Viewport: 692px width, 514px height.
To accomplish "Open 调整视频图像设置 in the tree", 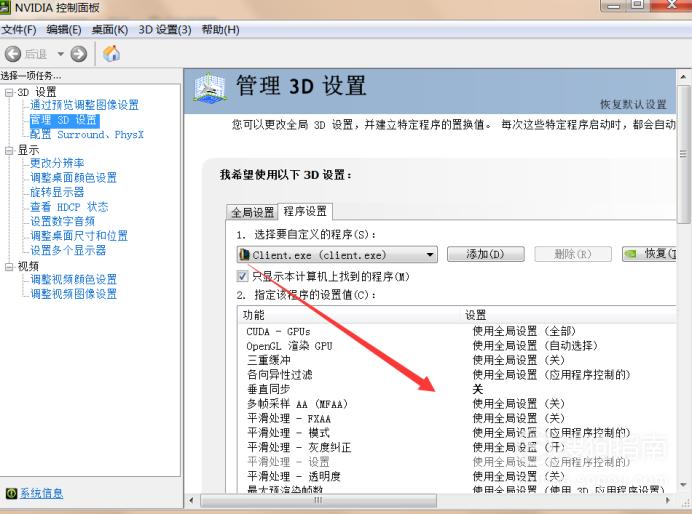I will [73, 294].
